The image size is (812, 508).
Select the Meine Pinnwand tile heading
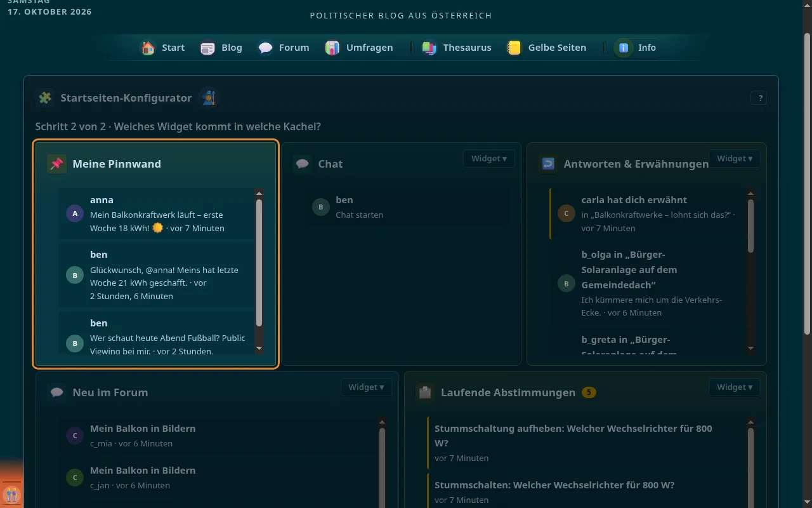pyautogui.click(x=117, y=164)
